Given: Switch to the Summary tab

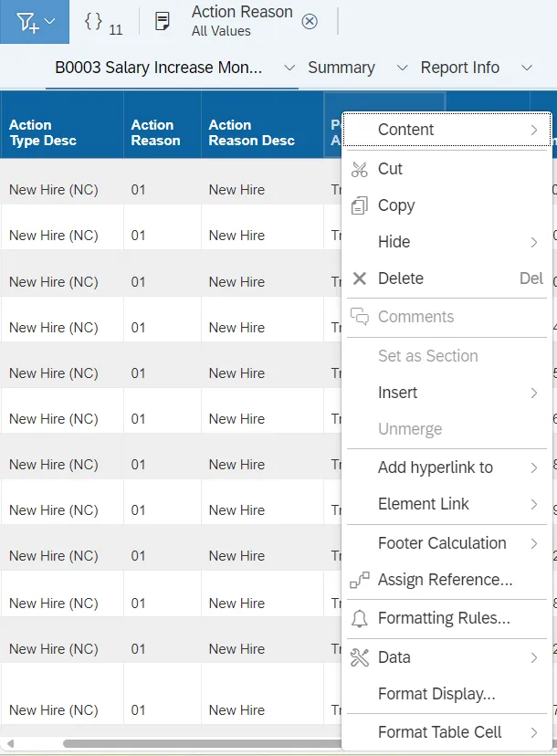Looking at the screenshot, I should coord(342,68).
